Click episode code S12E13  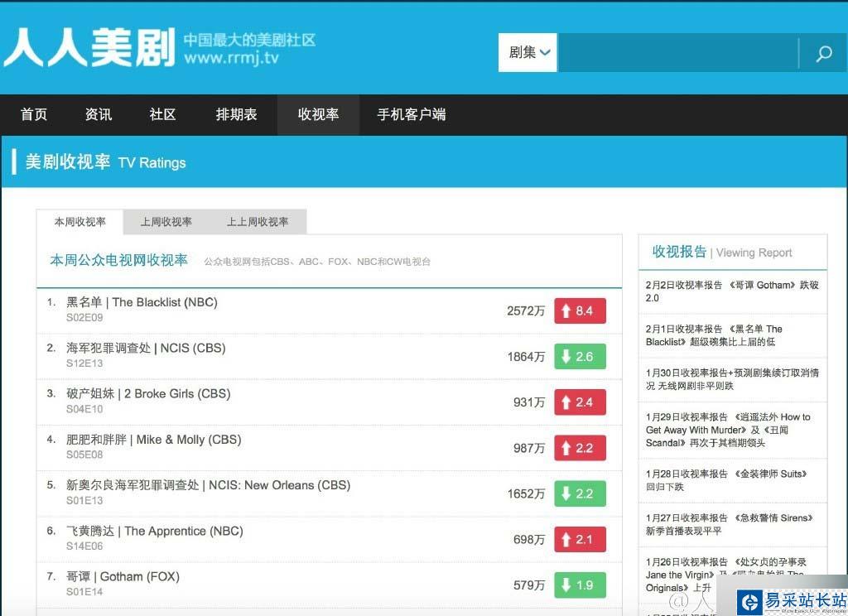(84, 363)
